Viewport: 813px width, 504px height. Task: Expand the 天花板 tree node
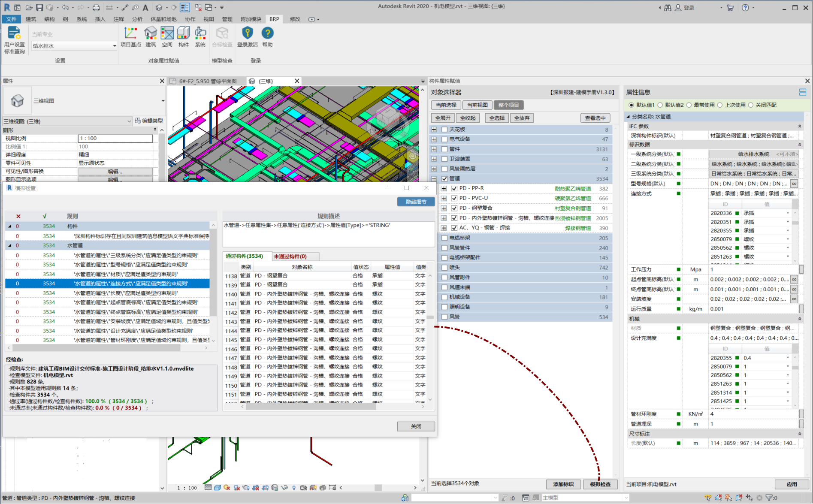434,130
